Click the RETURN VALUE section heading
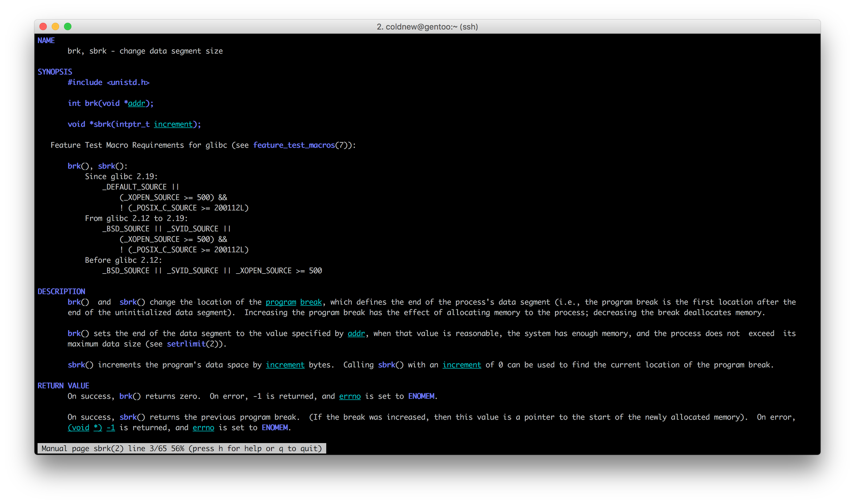This screenshot has height=504, width=855. click(x=63, y=386)
